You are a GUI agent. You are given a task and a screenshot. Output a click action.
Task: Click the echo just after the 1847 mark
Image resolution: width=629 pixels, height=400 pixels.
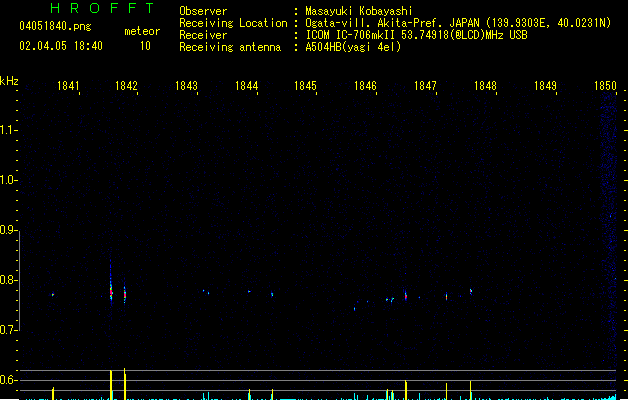446,297
